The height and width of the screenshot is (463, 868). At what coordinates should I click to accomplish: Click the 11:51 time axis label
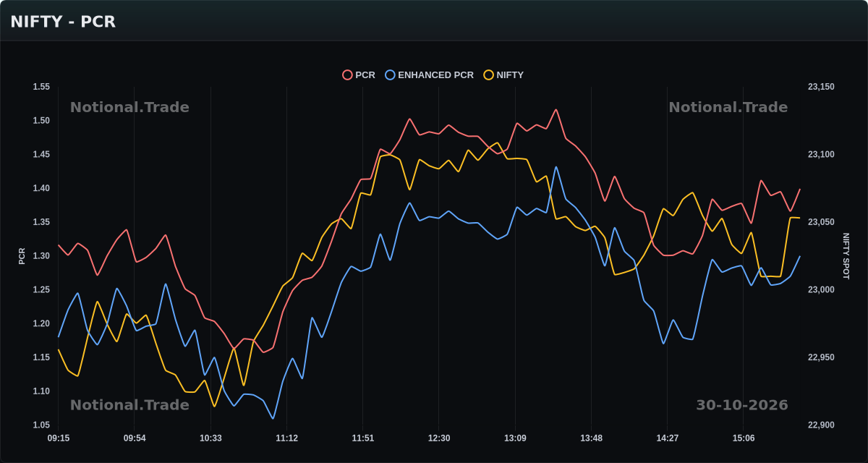coord(363,438)
